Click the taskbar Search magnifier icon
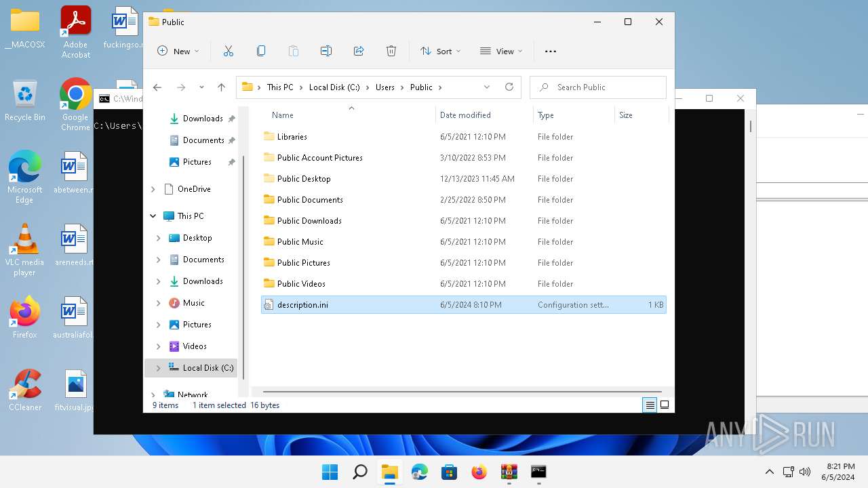The width and height of the screenshot is (868, 488). coord(360,472)
